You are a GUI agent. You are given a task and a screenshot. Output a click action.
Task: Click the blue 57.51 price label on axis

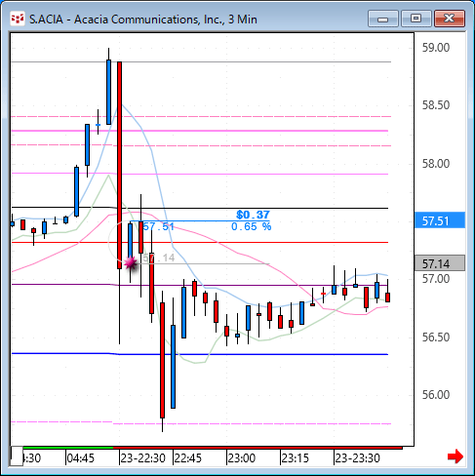tap(440, 220)
